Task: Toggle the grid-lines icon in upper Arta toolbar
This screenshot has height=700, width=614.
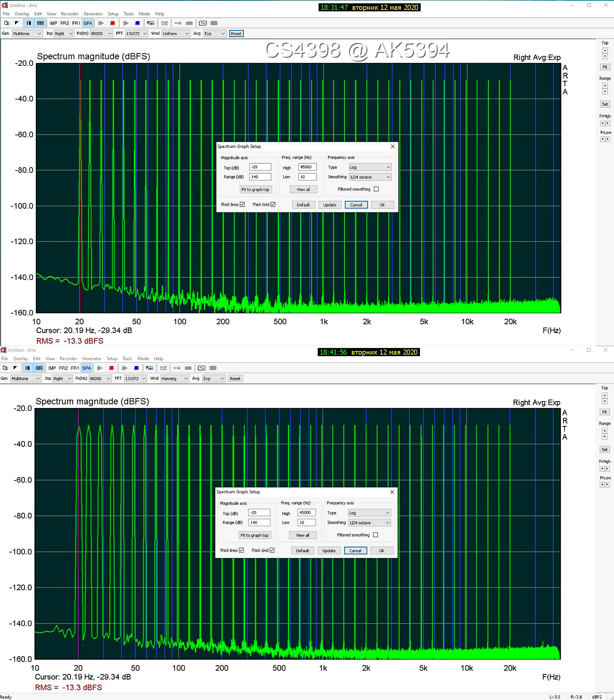Action: [x=41, y=23]
